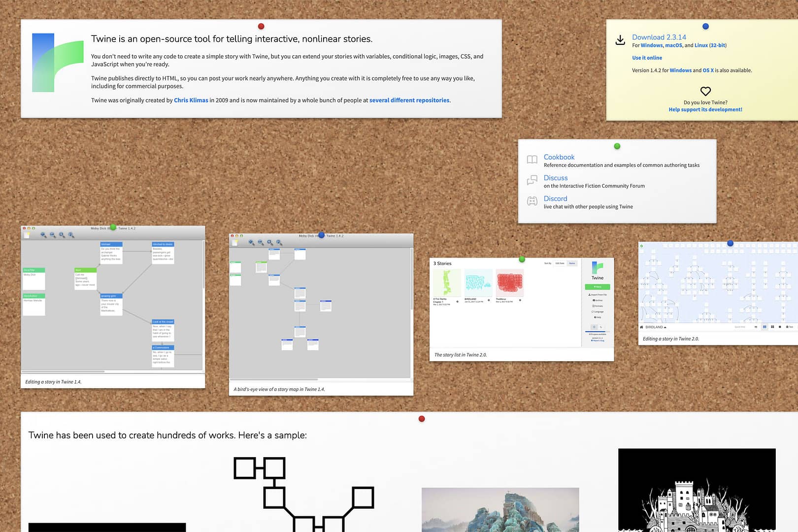Open the Cookbook link
Image resolution: width=798 pixels, height=532 pixels.
(559, 157)
